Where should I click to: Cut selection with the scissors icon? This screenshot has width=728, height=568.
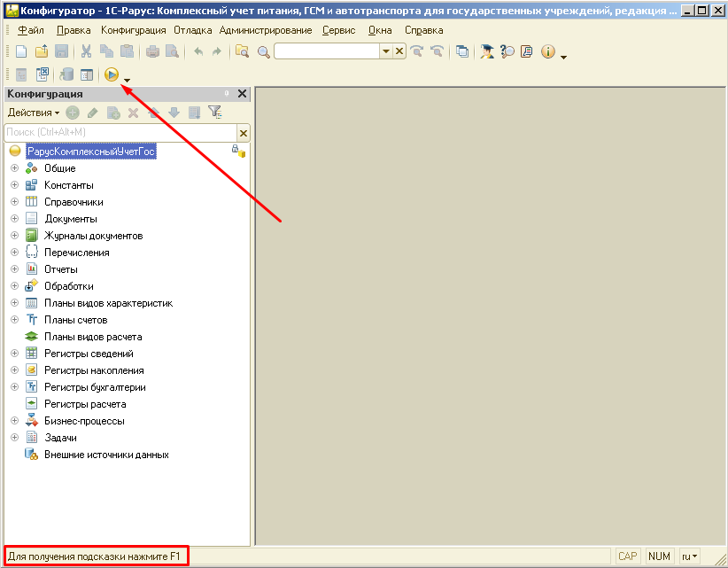pyautogui.click(x=86, y=51)
